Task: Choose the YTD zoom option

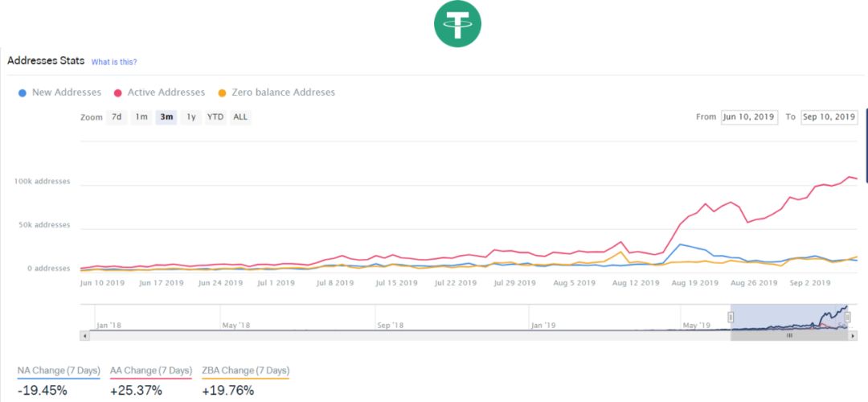Action: (215, 117)
